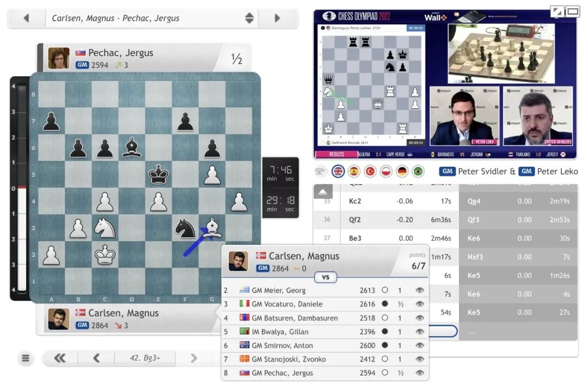Switch video to wide mode icon
588x384 pixels.
pyautogui.click(x=573, y=11)
